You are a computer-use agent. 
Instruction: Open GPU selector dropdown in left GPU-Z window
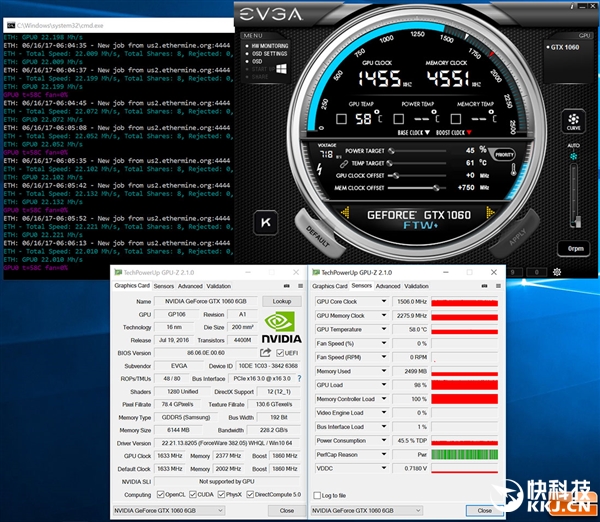click(169, 511)
